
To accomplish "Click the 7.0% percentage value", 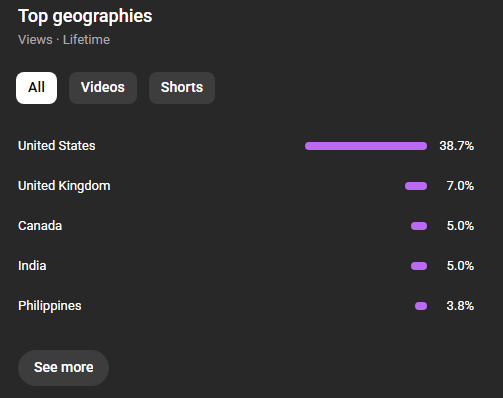I will (x=460, y=186).
